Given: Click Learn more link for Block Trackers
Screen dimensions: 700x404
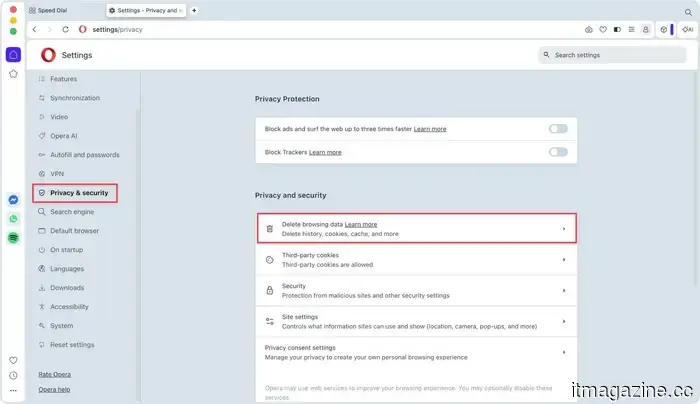Looking at the screenshot, I should (325, 152).
